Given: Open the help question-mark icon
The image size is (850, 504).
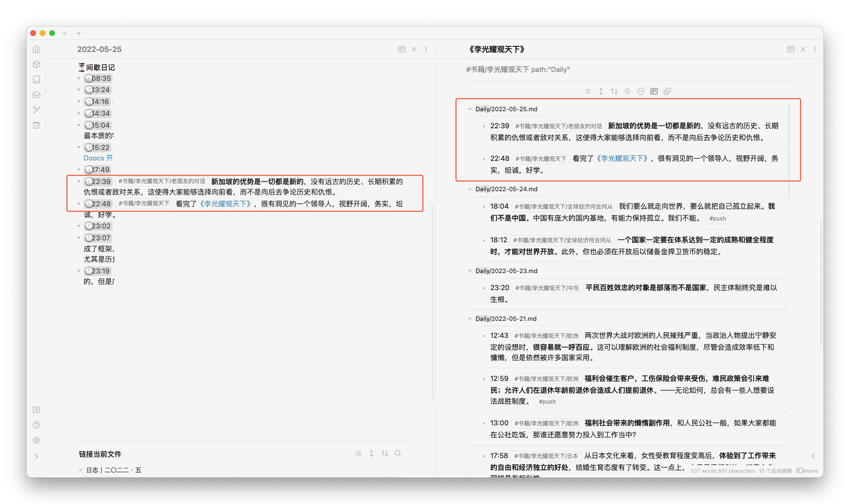Looking at the screenshot, I should pos(36,425).
